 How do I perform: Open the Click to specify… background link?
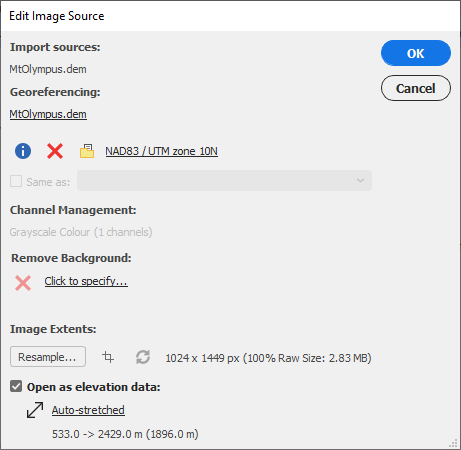[x=86, y=281]
